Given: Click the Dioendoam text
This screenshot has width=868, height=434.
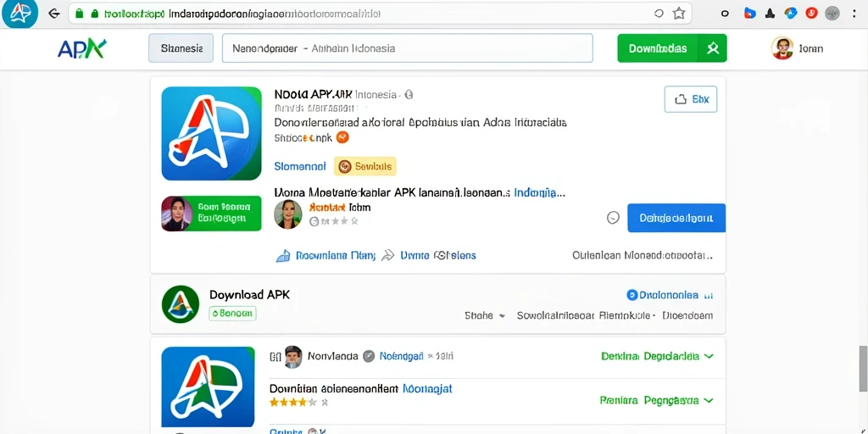Looking at the screenshot, I should click(687, 315).
